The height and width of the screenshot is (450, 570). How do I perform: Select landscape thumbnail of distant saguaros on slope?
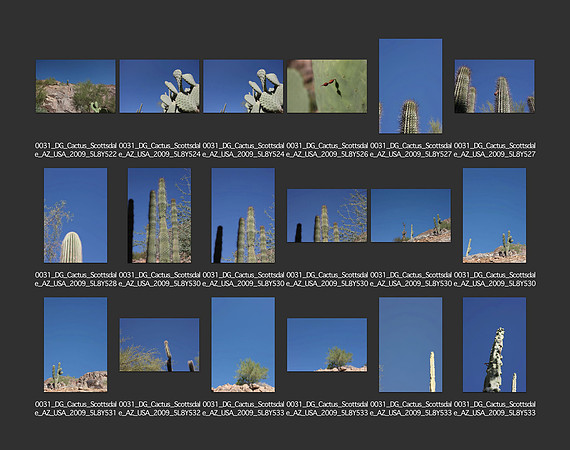tap(411, 216)
